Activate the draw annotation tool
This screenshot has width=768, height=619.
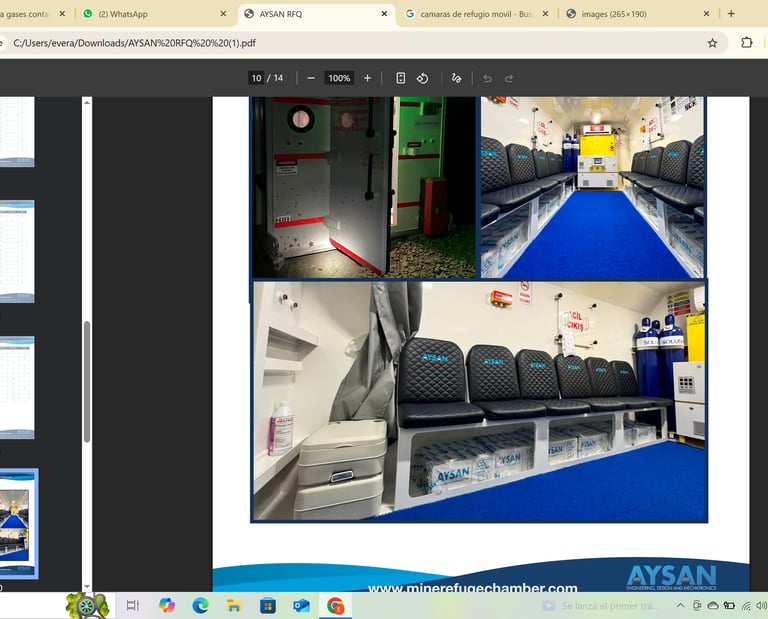[x=456, y=78]
